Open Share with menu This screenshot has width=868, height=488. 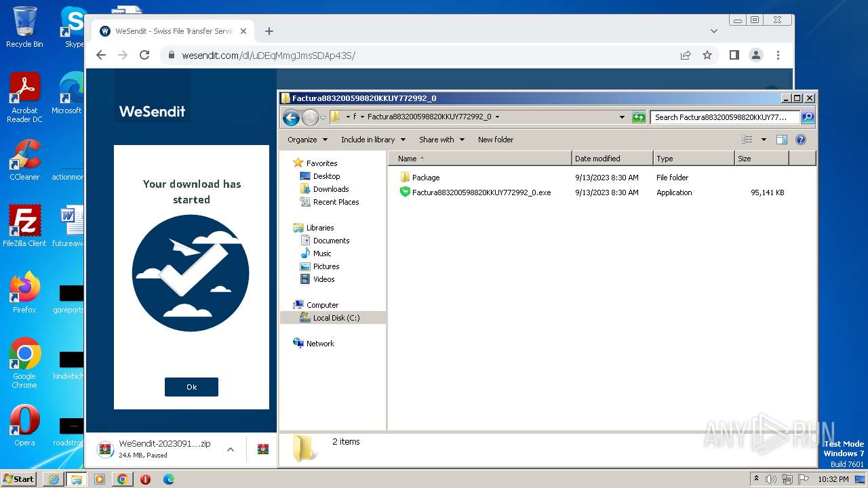coord(441,140)
